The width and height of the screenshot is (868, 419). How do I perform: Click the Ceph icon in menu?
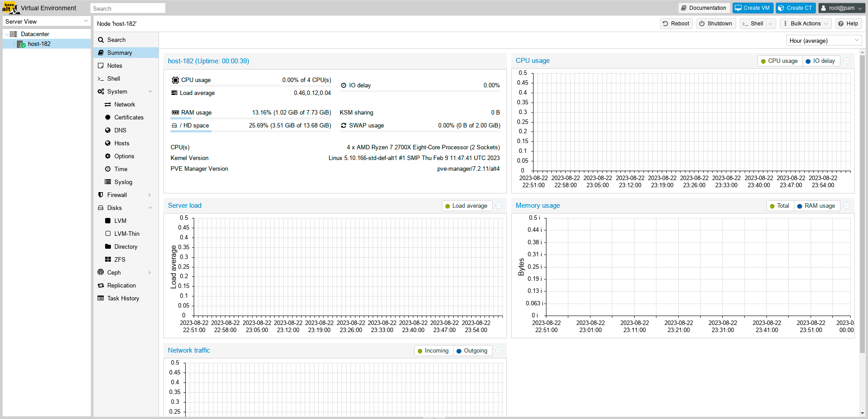coord(101,272)
